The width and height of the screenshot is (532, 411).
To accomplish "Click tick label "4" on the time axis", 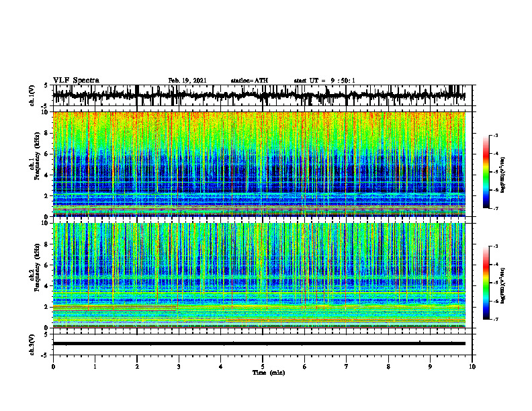I will [221, 367].
